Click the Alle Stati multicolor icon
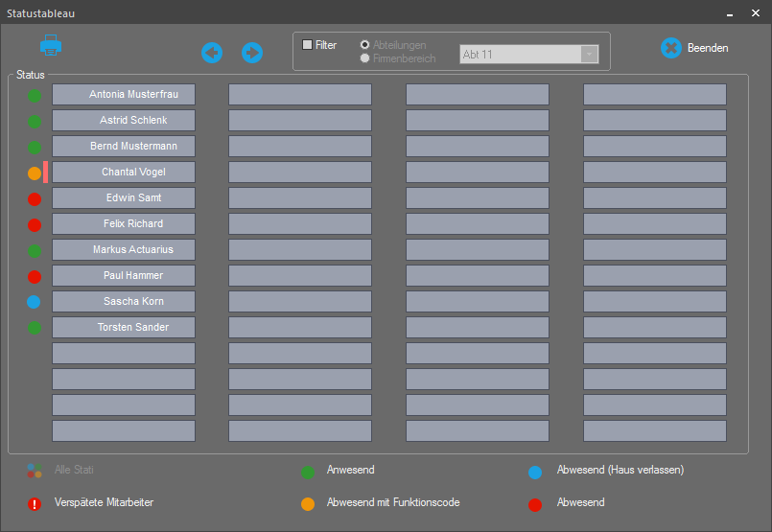Viewport: 772px width, 532px height. tap(35, 471)
